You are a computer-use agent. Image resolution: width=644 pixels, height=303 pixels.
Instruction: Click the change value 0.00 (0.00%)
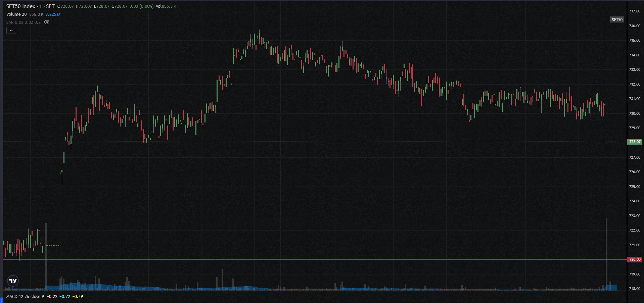(x=142, y=6)
